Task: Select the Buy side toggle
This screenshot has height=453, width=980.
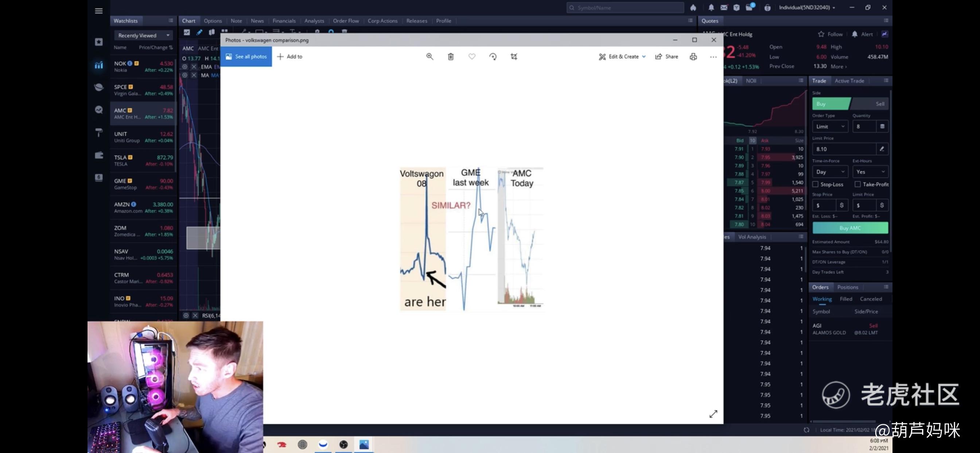Action: (831, 104)
